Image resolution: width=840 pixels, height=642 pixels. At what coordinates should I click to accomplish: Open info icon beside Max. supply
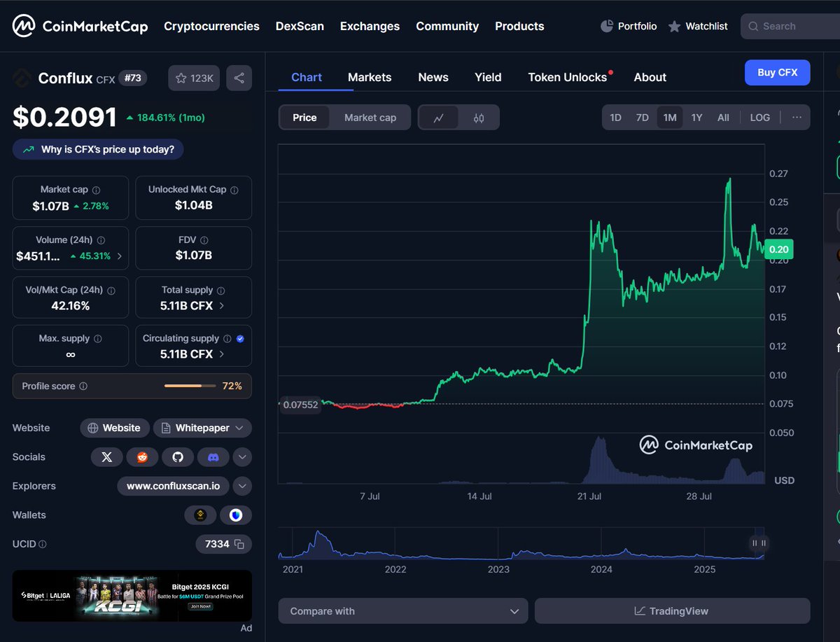tap(98, 338)
